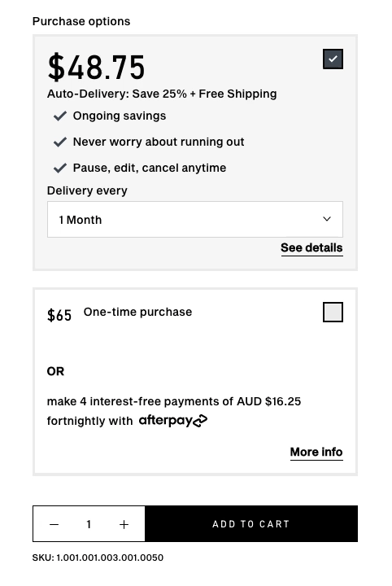Open the See details link
Screen dimensions: 392x586
tap(311, 247)
